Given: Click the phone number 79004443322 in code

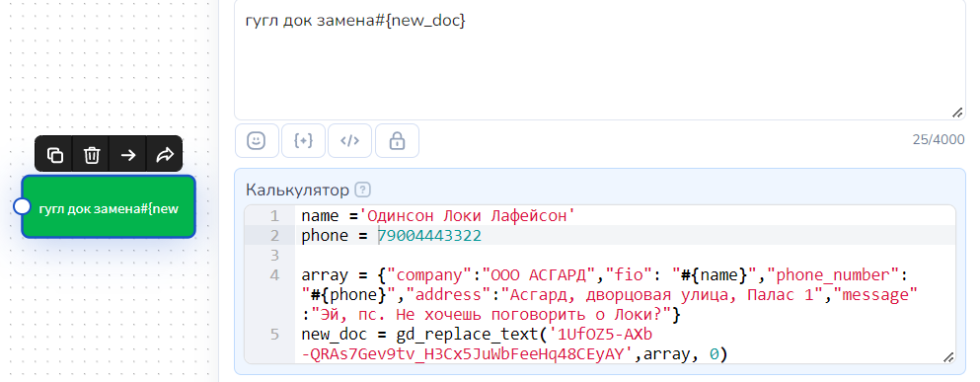Looking at the screenshot, I should 430,236.
